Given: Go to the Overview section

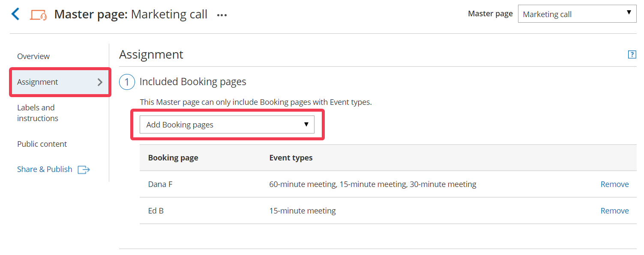Looking at the screenshot, I should click(33, 56).
